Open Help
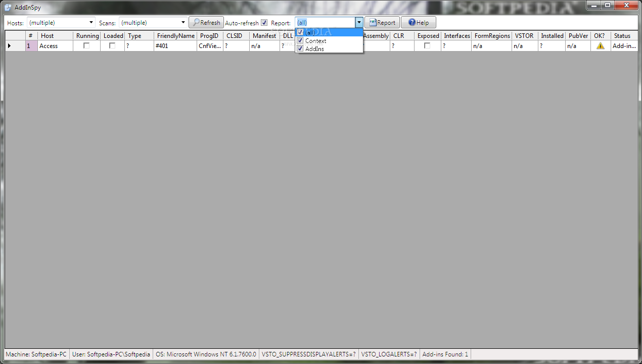The image size is (642, 364). coord(419,23)
